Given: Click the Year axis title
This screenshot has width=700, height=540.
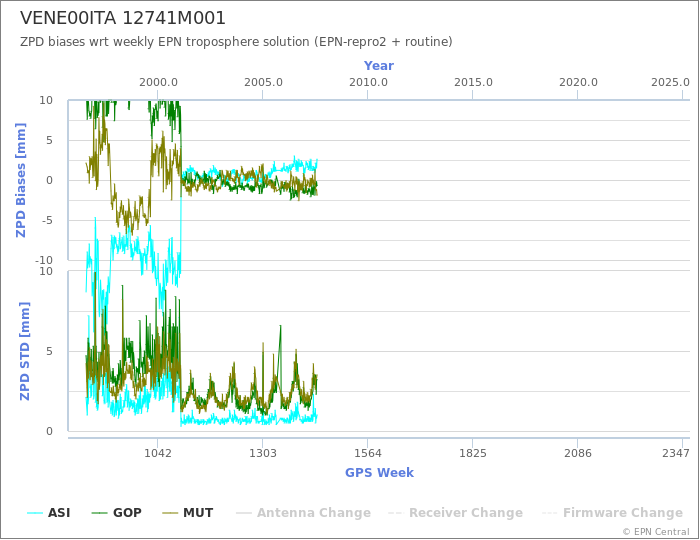Looking at the screenshot, I should point(379,66).
